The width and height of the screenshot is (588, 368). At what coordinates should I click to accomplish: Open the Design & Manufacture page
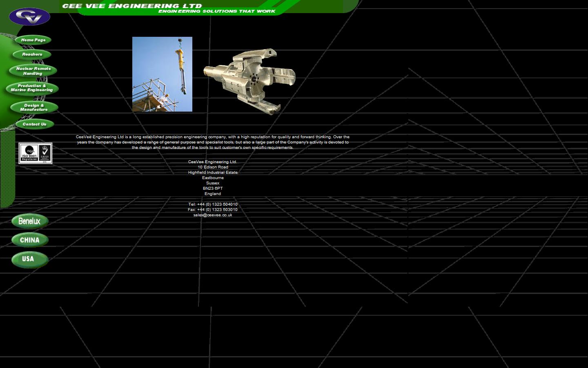(x=33, y=107)
